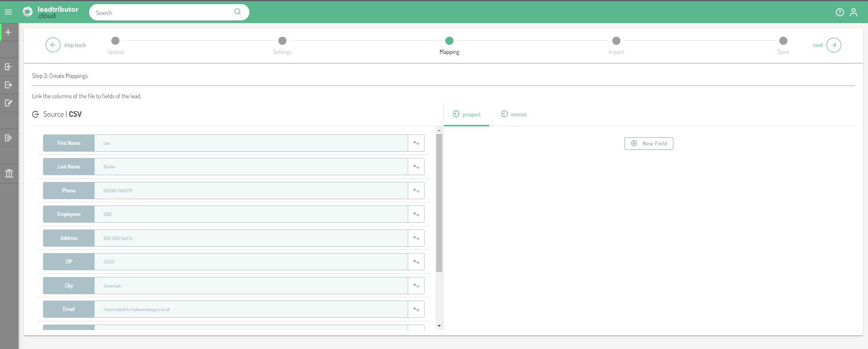Click the link icon for First Name

tap(416, 143)
